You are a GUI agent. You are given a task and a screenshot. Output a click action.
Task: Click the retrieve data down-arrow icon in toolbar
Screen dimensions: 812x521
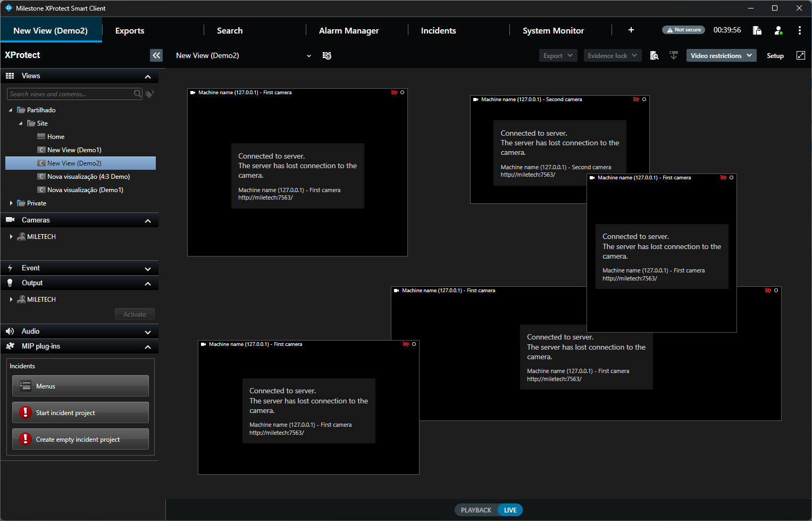click(x=674, y=55)
